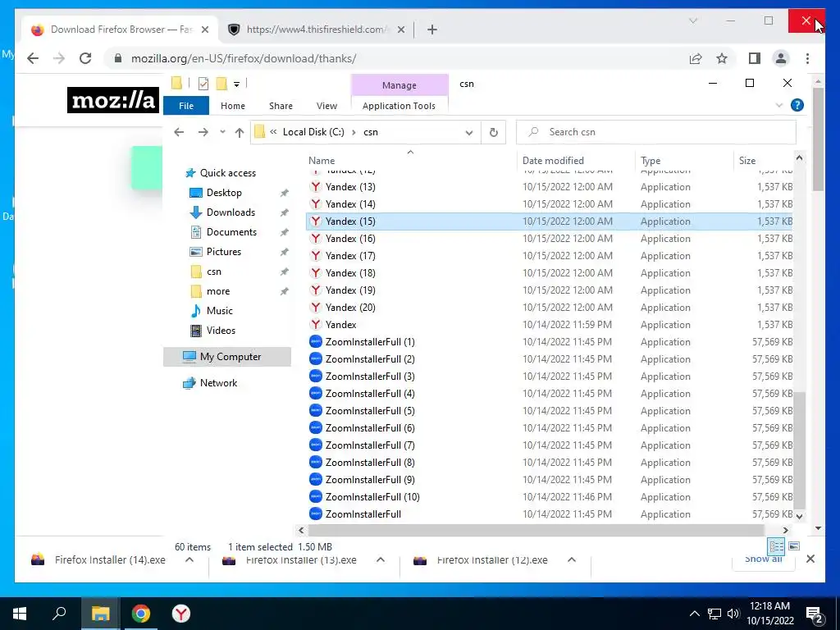Open the Home ribbon tab

tap(232, 106)
